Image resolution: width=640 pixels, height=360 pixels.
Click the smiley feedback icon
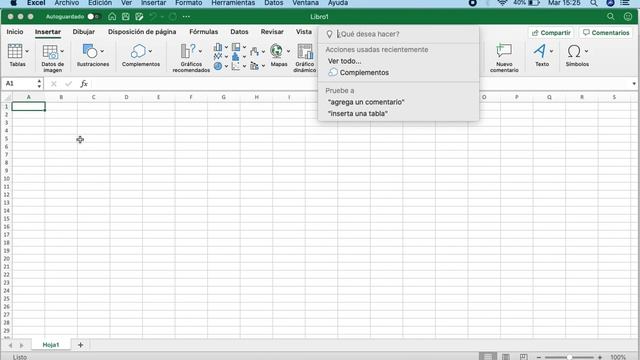tap(628, 17)
